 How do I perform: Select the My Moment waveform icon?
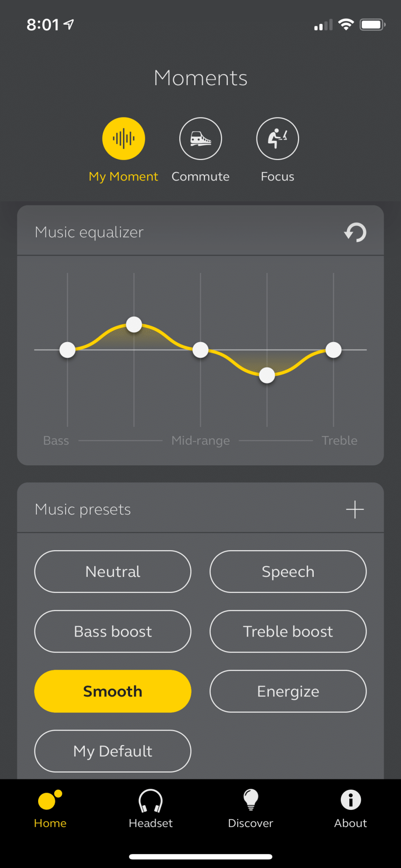point(123,139)
